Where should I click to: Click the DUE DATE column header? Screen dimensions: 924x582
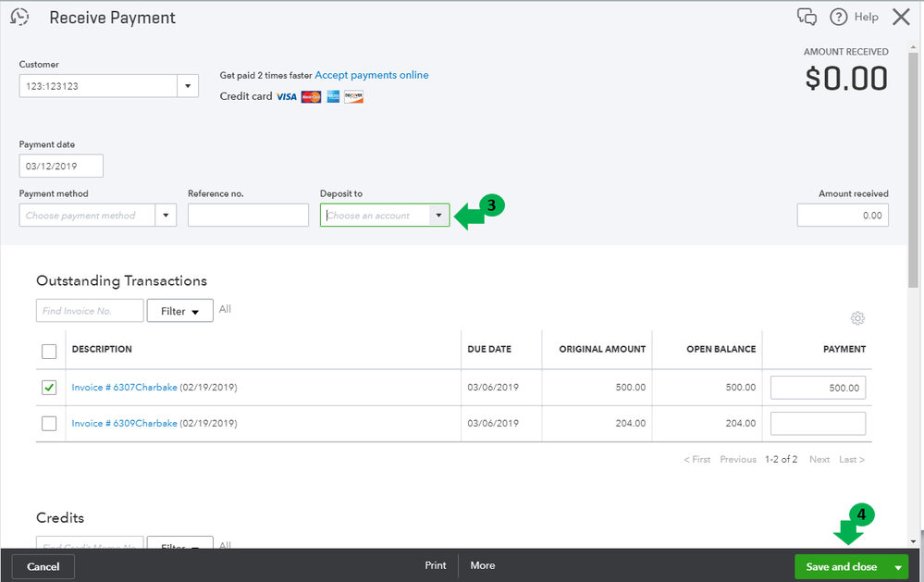click(489, 349)
